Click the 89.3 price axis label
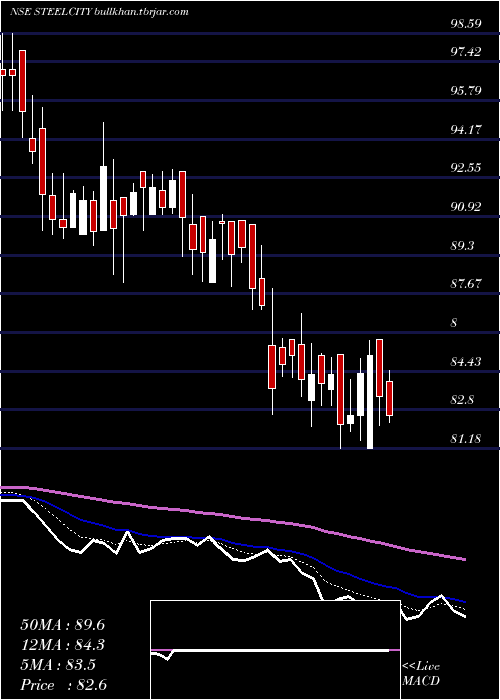 coord(462,246)
